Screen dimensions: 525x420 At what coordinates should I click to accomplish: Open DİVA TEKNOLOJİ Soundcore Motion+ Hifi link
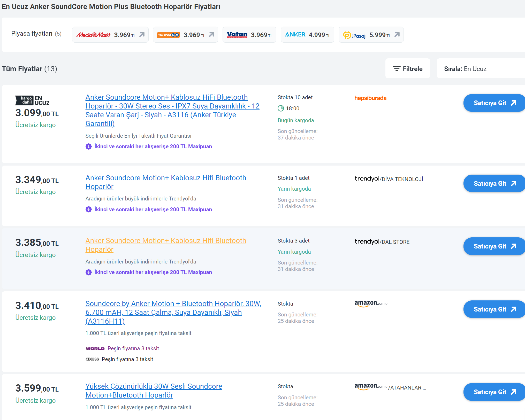[x=166, y=182]
